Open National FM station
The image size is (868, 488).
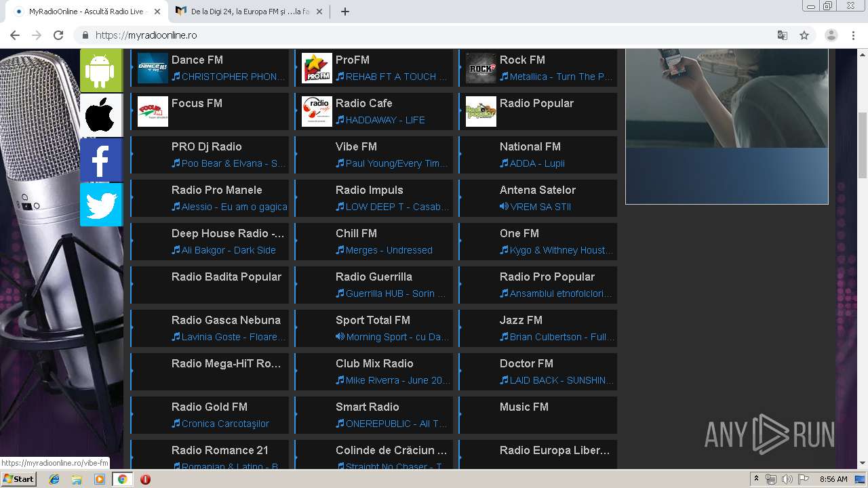[x=538, y=155]
